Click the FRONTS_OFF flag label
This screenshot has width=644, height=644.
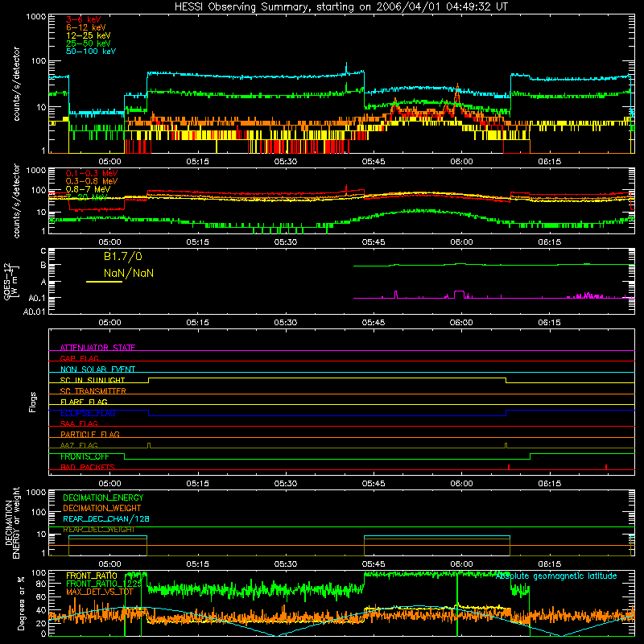[85, 456]
